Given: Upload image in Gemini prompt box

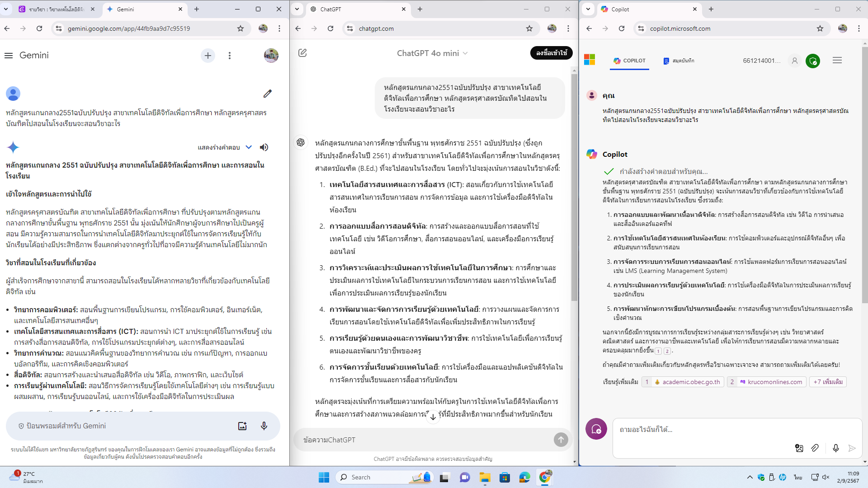Looking at the screenshot, I should pyautogui.click(x=242, y=426).
